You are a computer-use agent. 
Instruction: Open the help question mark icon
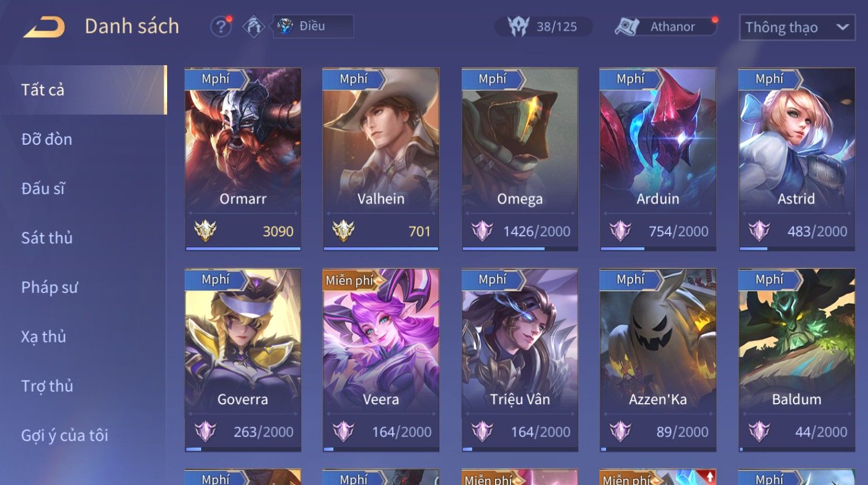coord(221,27)
